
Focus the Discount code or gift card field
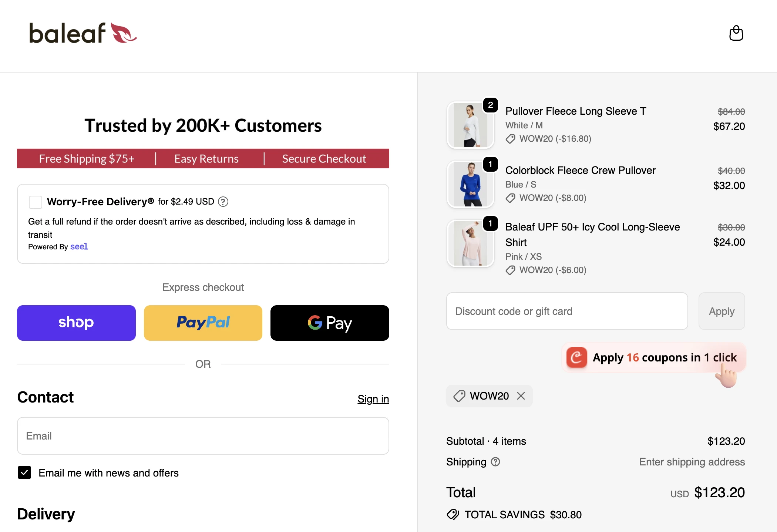point(567,311)
